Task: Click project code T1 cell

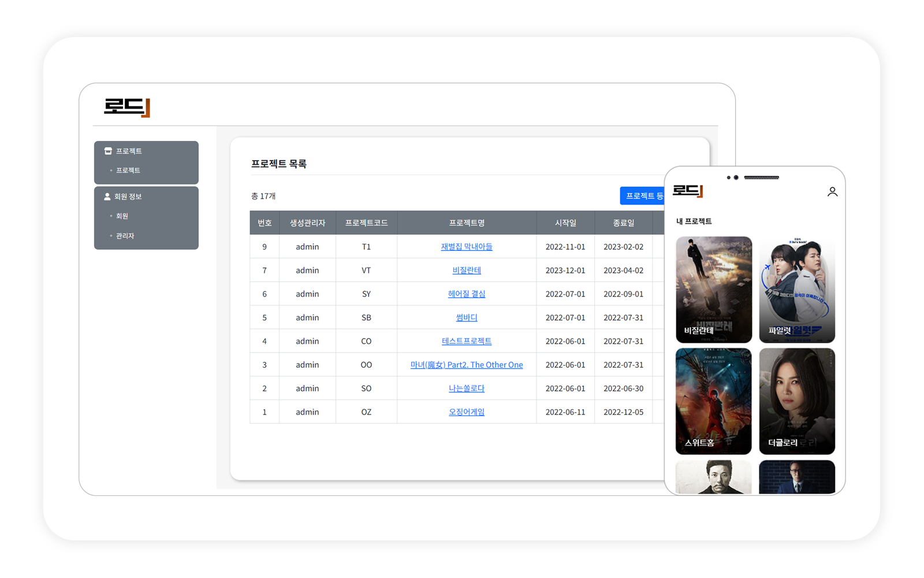Action: coord(366,247)
